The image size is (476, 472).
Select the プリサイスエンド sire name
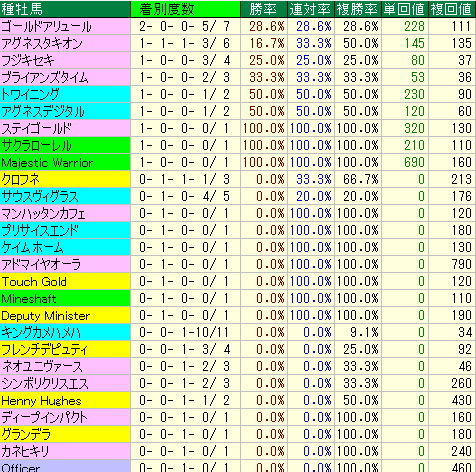click(x=40, y=230)
